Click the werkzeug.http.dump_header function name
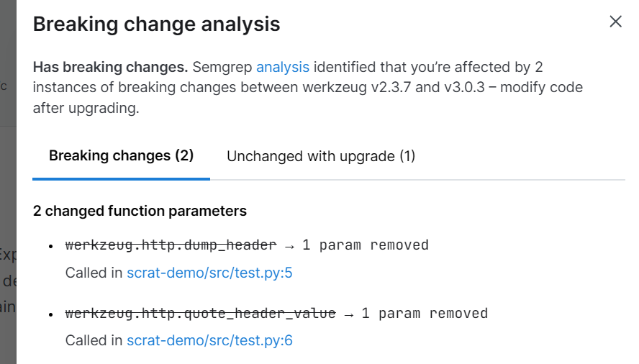Image resolution: width=639 pixels, height=364 pixels. tap(171, 245)
